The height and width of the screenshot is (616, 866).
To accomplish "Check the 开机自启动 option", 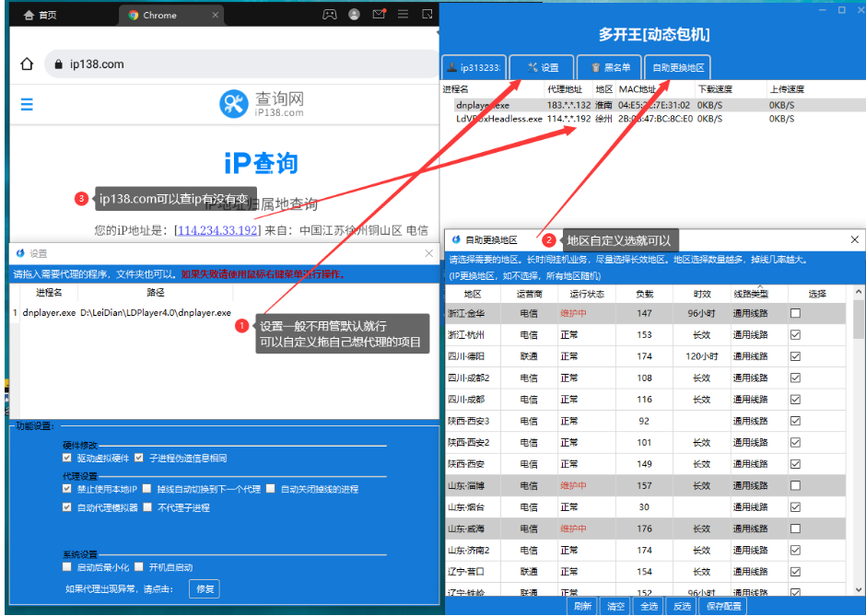I will click(139, 567).
